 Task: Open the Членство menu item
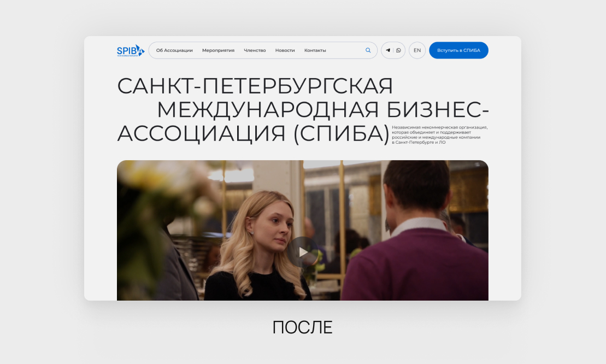[x=255, y=50]
